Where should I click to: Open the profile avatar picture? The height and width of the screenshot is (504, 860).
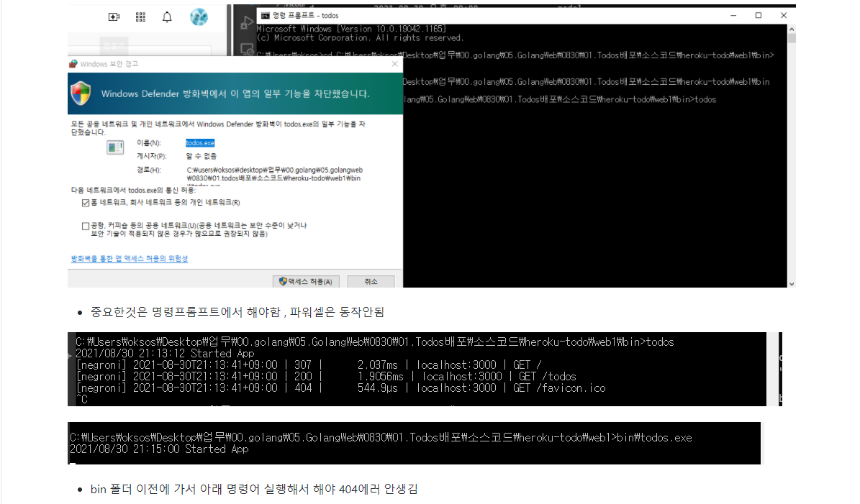pos(199,17)
